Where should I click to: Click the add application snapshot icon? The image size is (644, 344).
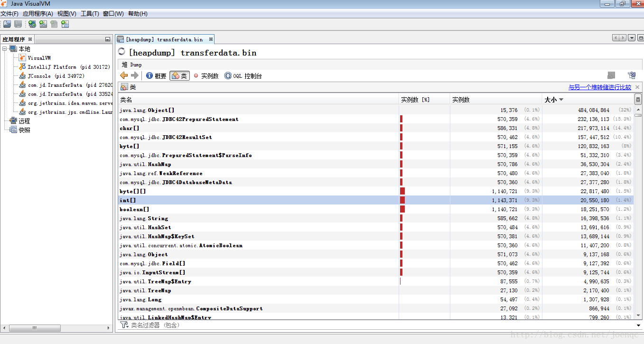click(x=65, y=24)
